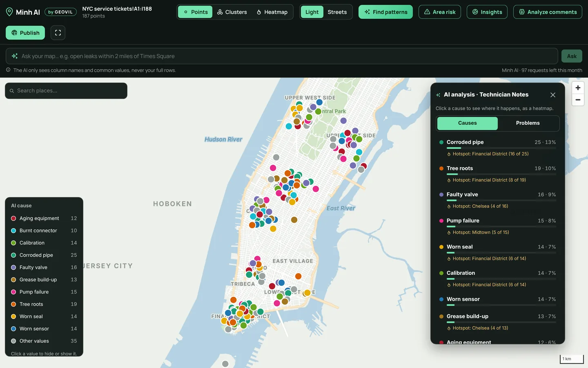Click the sparkle icon in the ask bar
Viewport: 588px width, 368px height.
click(x=15, y=56)
